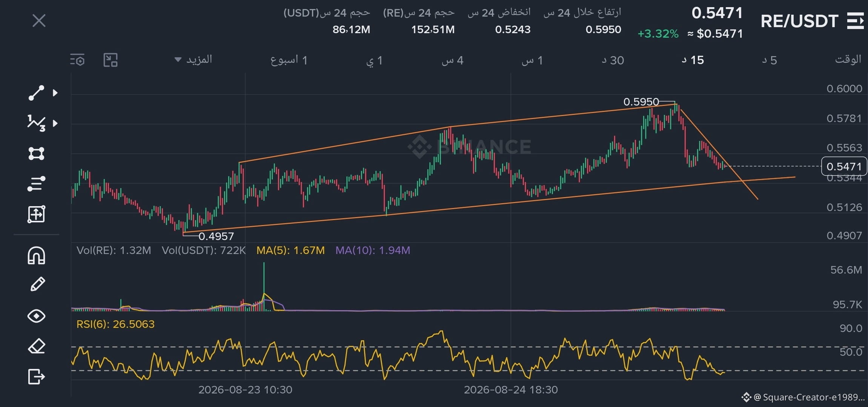Select the eraser to remove drawings
This screenshot has height=407, width=868.
pos(37,346)
